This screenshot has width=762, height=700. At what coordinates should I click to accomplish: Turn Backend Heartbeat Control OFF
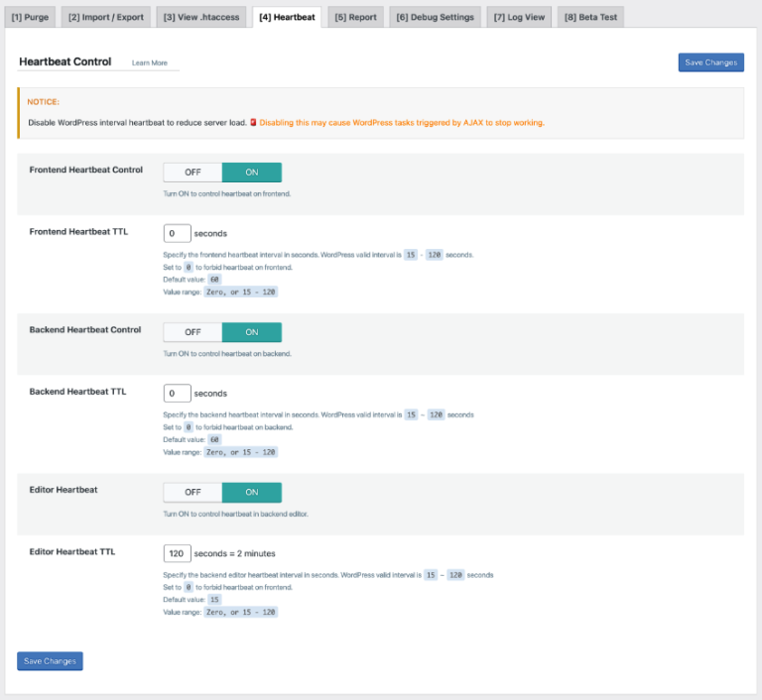192,332
